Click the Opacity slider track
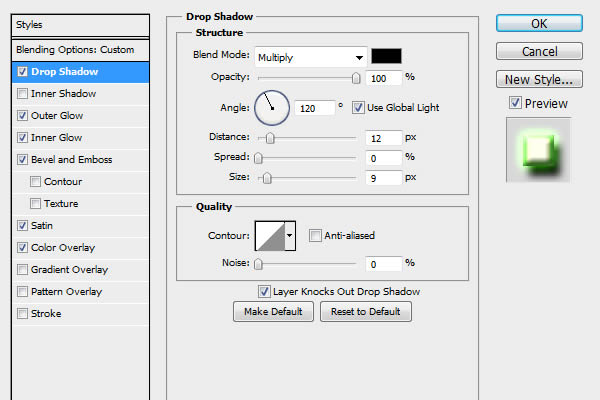Screen dimensions: 600x400 click(x=305, y=78)
